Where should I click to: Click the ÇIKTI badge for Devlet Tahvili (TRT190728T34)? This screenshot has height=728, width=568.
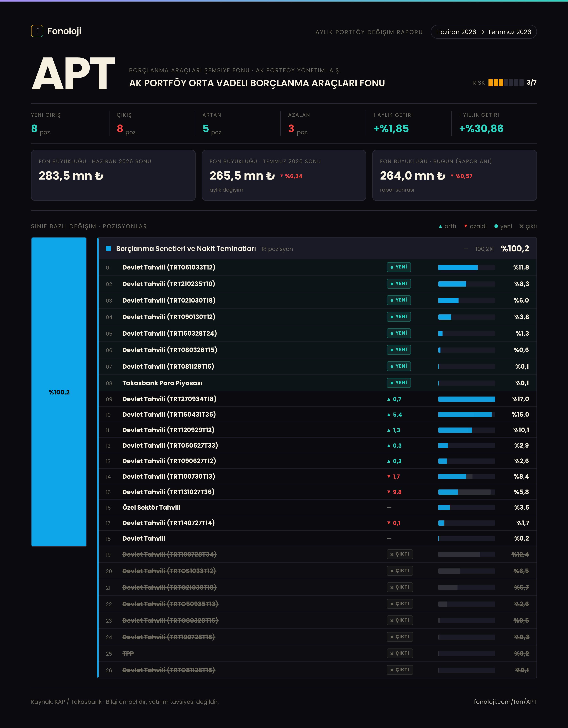[x=400, y=554]
